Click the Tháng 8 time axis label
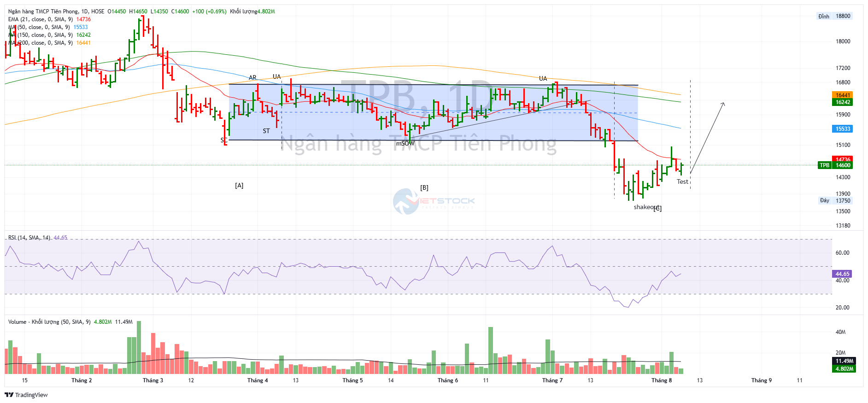 (x=662, y=380)
